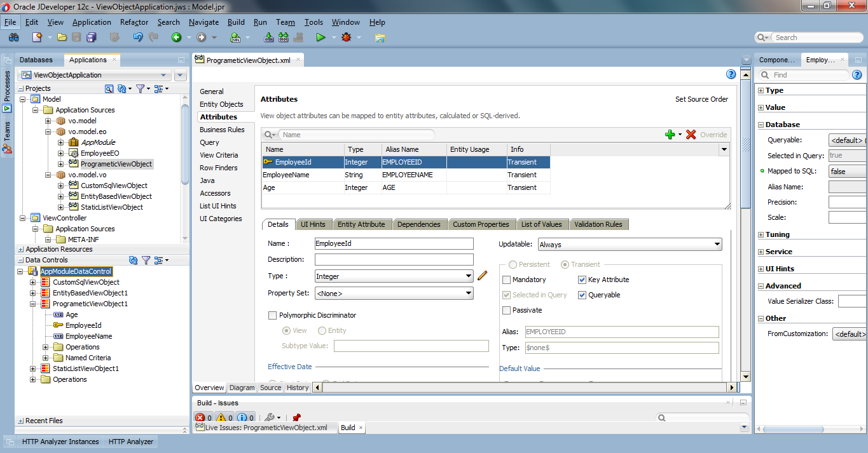Switch to the UI Hints tab
This screenshot has width=868, height=453.
pyautogui.click(x=313, y=224)
